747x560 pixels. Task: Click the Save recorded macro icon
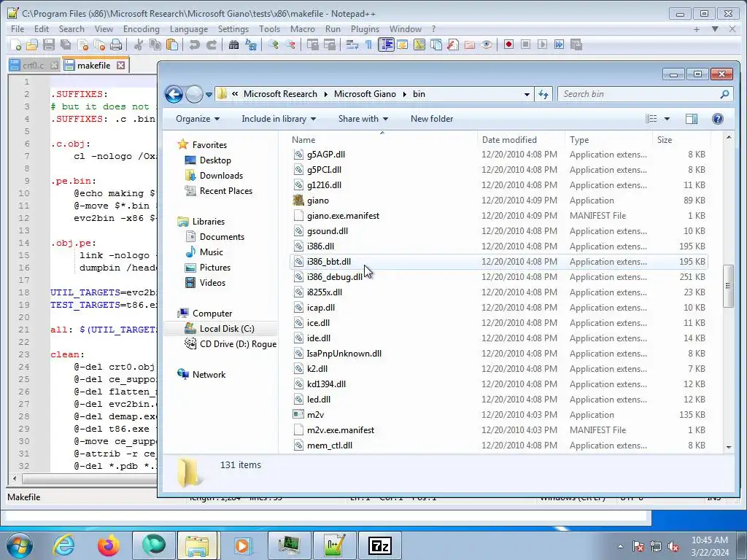(x=576, y=44)
